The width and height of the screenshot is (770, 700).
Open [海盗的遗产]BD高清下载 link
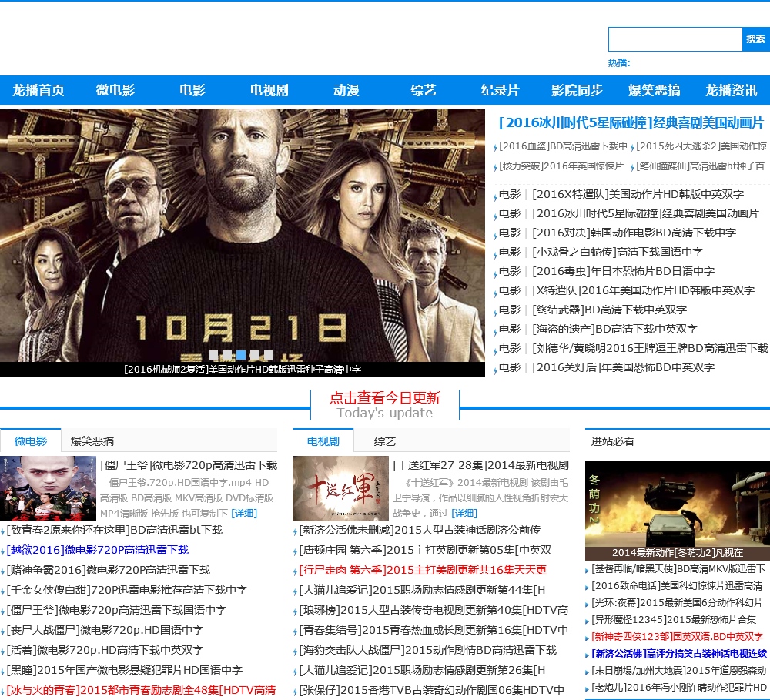tap(614, 329)
